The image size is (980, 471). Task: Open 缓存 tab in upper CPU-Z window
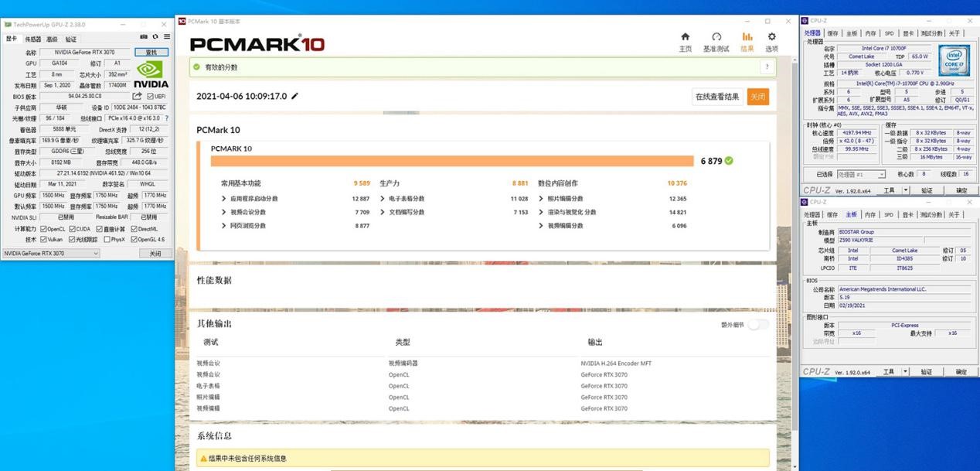pos(832,33)
